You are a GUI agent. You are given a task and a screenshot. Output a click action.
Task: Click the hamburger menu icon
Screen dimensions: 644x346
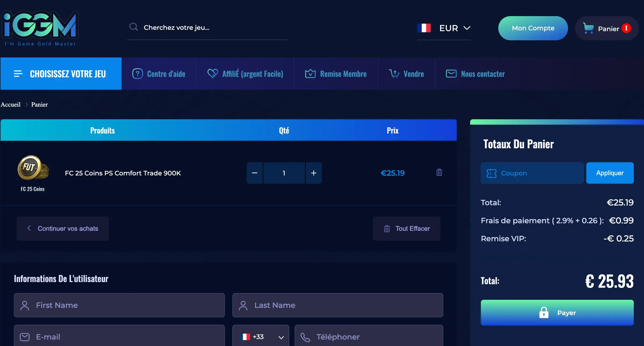[18, 74]
